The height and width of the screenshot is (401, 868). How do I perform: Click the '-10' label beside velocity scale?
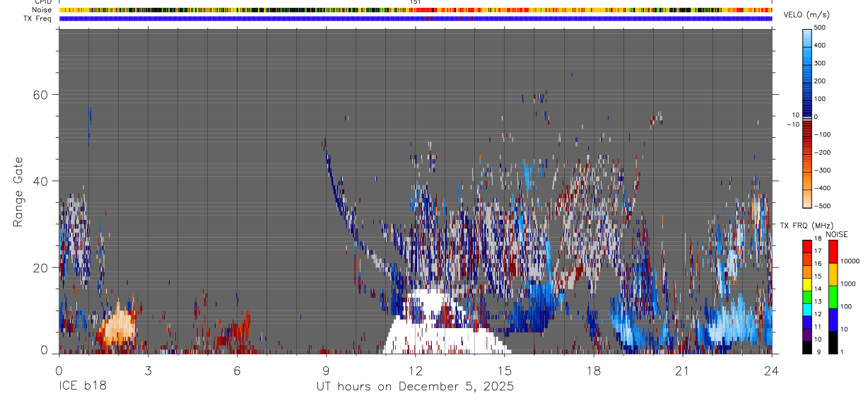[793, 124]
